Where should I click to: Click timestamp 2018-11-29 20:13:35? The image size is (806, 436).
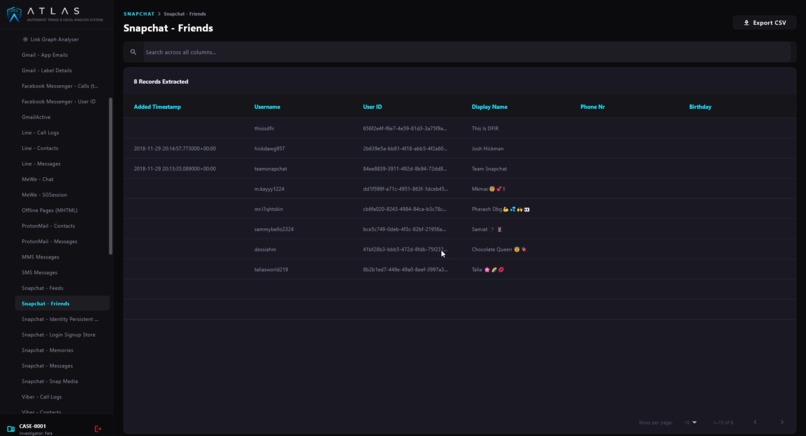[175, 169]
